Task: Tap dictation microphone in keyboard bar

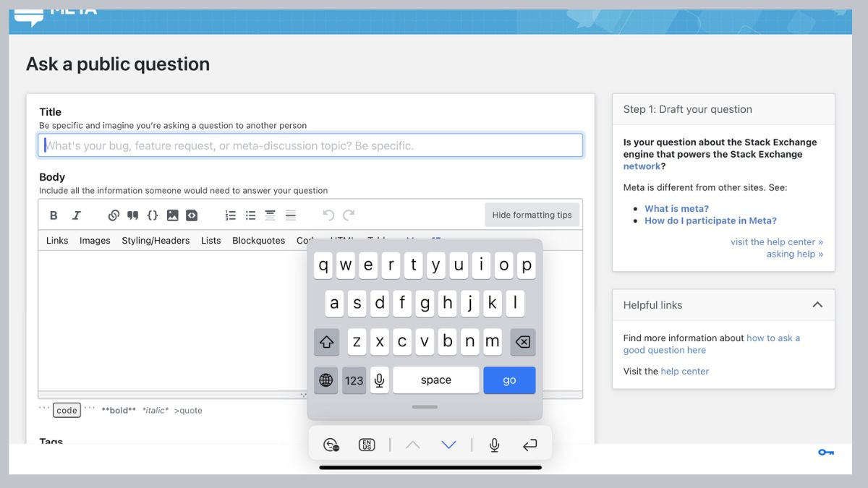Action: coord(495,445)
